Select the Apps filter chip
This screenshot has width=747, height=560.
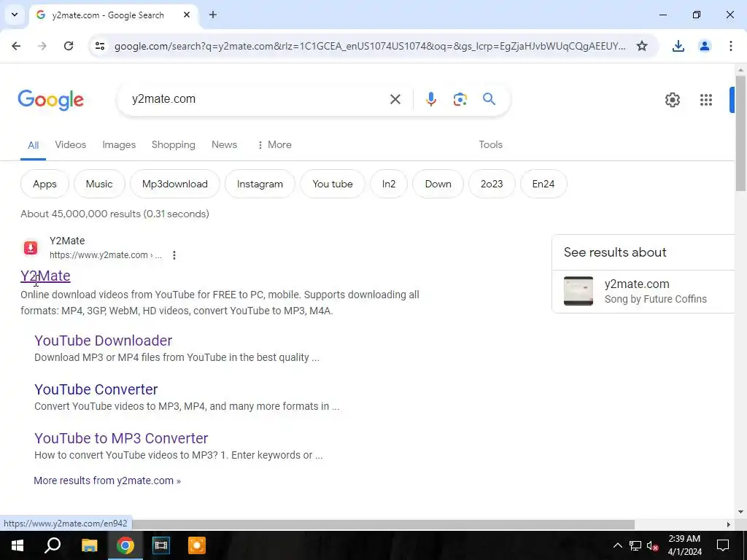click(44, 184)
